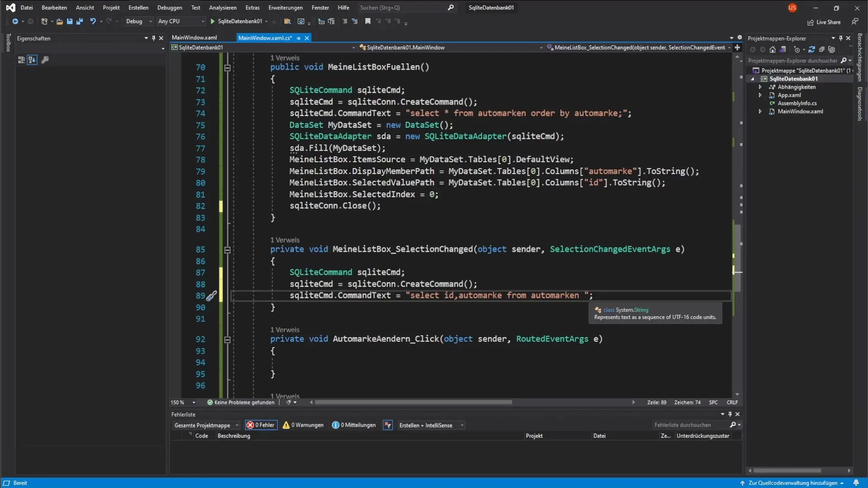Pin the Eigenschaften panel
Image resolution: width=868 pixels, height=488 pixels.
154,38
